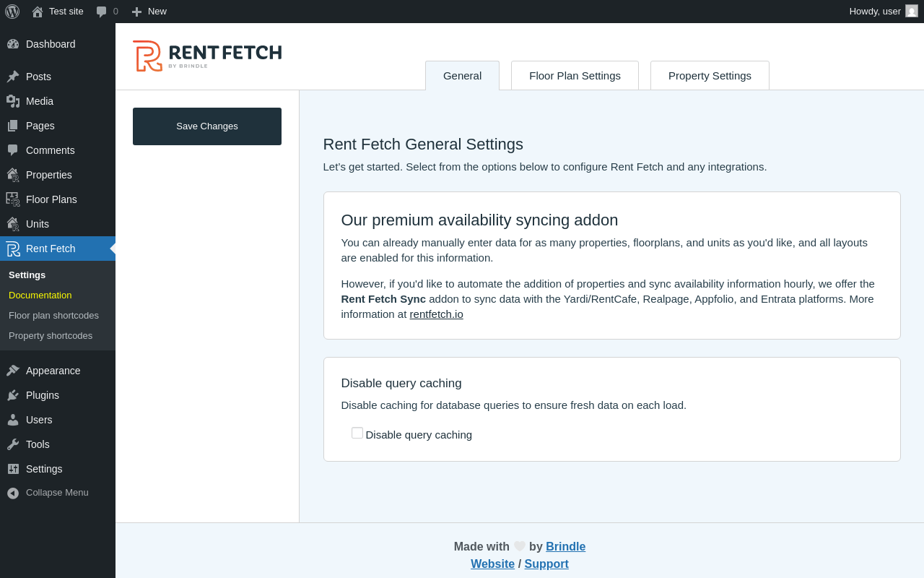The width and height of the screenshot is (924, 578).
Task: Click the WordPress logo icon
Action: coord(12,12)
